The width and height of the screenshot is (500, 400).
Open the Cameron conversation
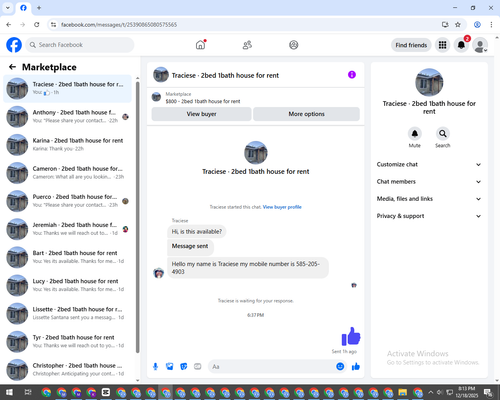[x=68, y=173]
